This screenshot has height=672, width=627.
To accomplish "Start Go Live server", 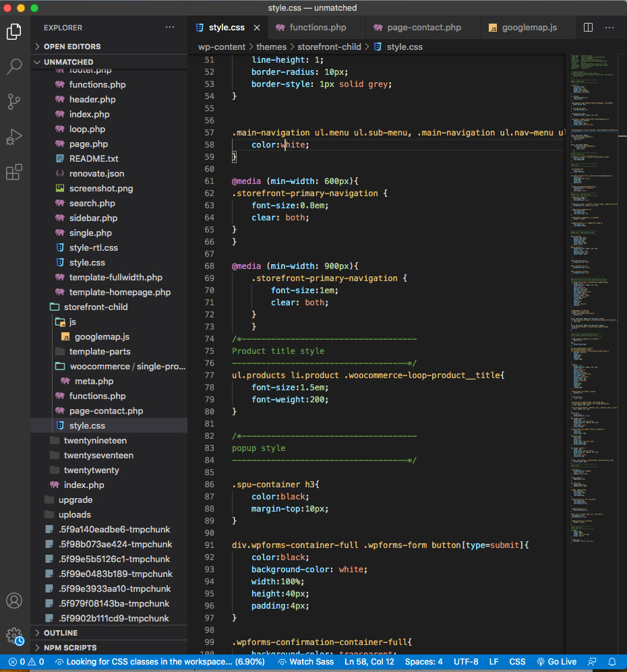I will coord(557,661).
